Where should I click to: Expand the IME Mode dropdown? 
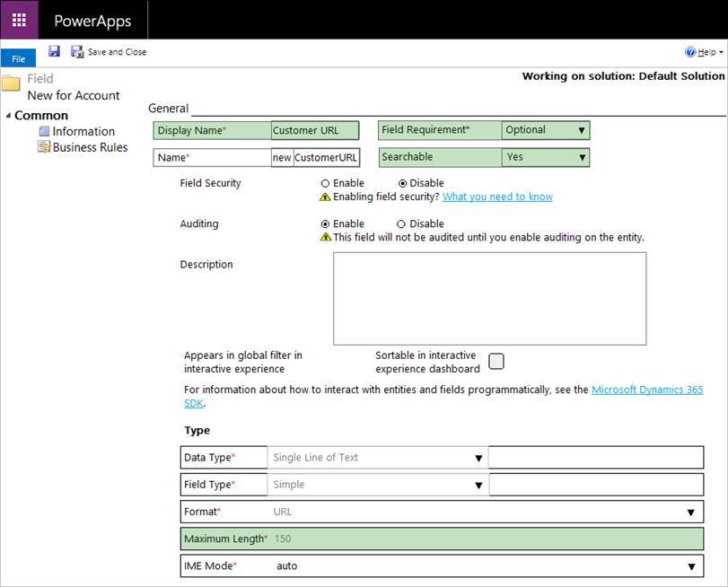click(x=690, y=566)
